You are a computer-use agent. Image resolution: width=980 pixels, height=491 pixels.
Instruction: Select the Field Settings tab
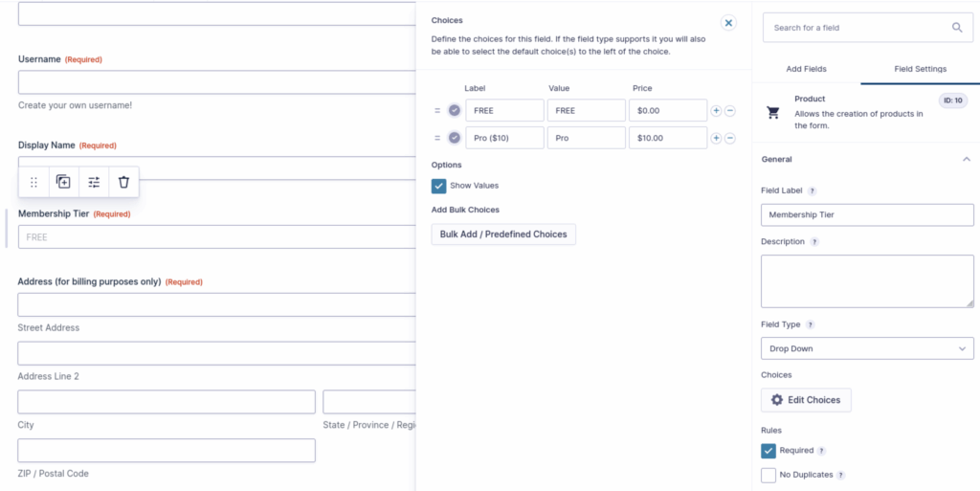tap(920, 69)
